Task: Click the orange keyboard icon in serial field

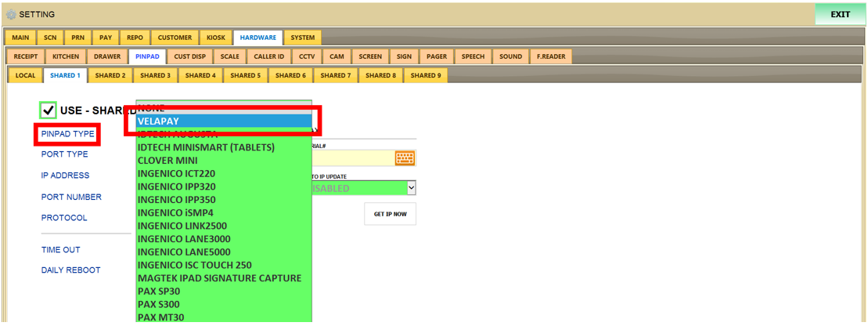Action: (x=405, y=158)
